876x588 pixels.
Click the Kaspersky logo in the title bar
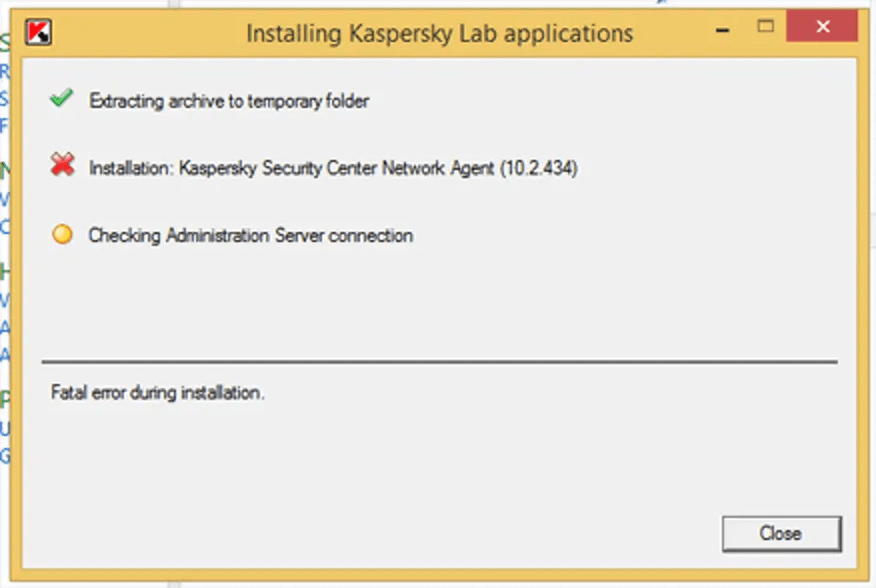tap(38, 31)
